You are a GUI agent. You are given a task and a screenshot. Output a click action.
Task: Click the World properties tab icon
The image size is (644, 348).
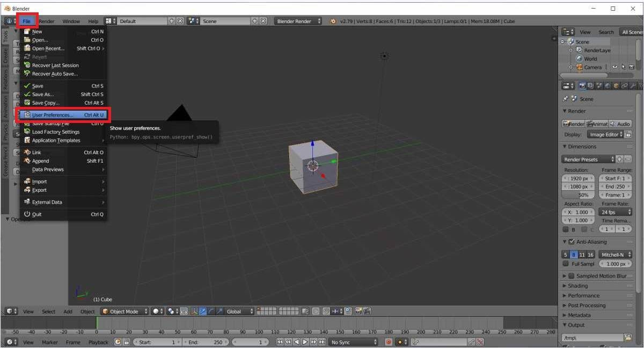pos(608,85)
